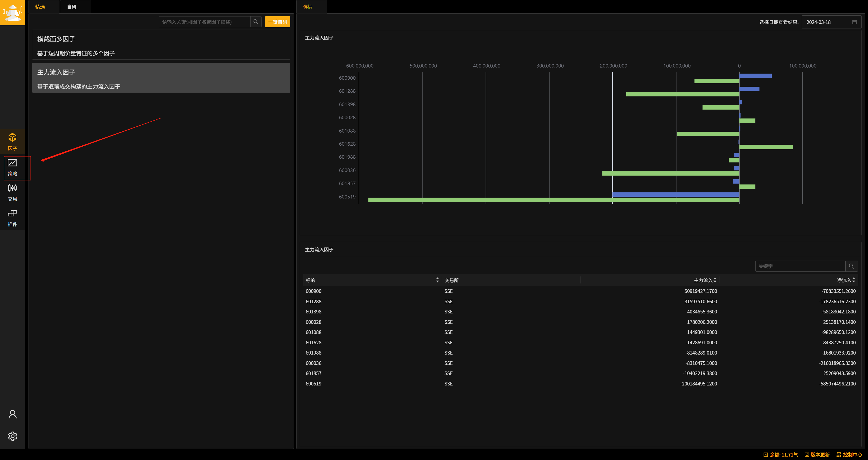Click the 余额 balance status entry
This screenshot has height=460, width=868.
point(780,455)
